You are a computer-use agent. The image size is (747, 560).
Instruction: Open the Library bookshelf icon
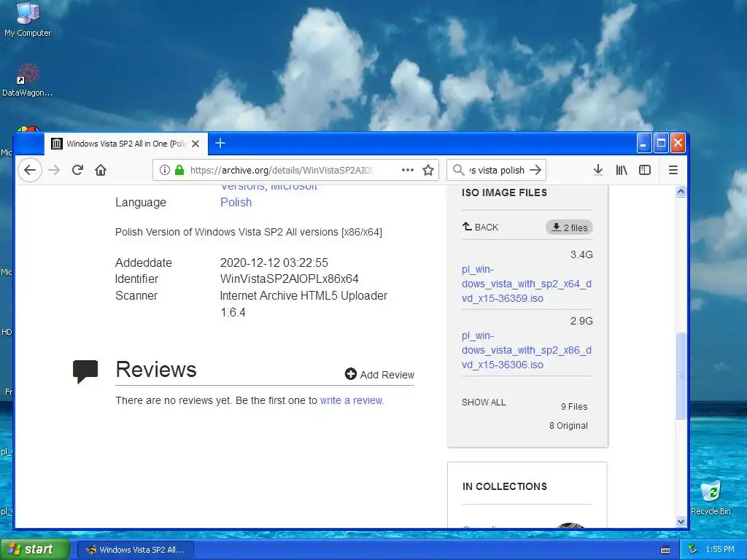(x=622, y=170)
